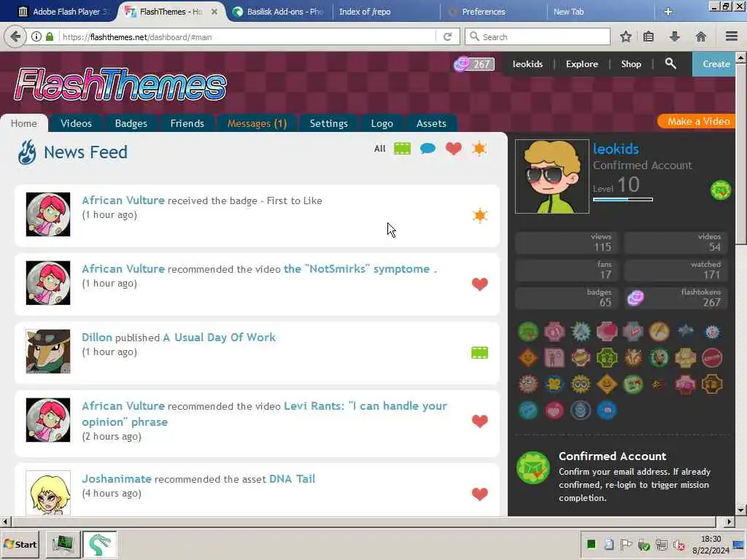Open the Messages (1) dashboard tab
This screenshot has width=747, height=560.
258,123
